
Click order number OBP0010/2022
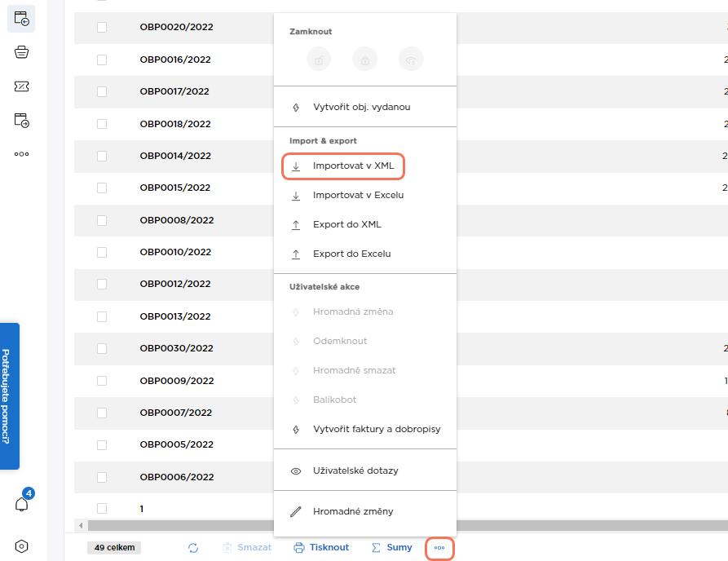point(175,252)
